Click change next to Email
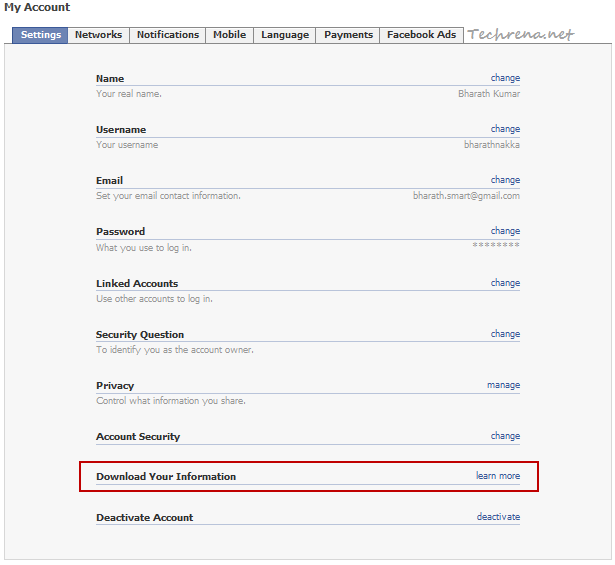The width and height of the screenshot is (615, 565). [x=505, y=180]
